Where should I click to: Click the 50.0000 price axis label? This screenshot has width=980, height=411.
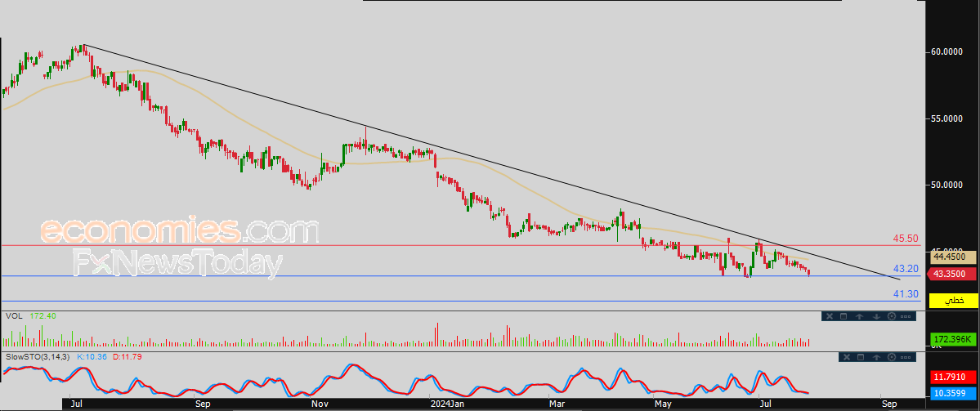947,185
